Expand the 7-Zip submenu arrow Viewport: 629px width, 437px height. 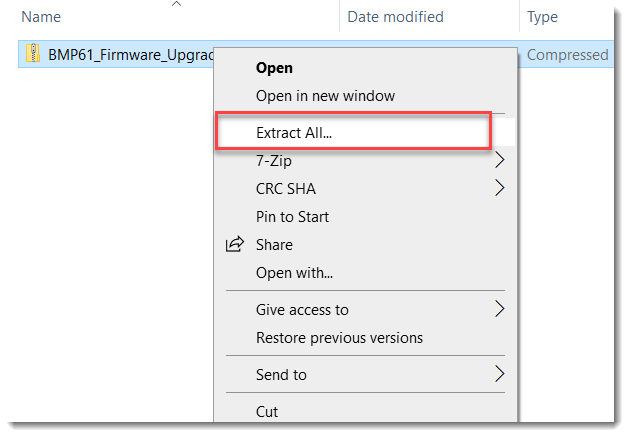(x=500, y=160)
